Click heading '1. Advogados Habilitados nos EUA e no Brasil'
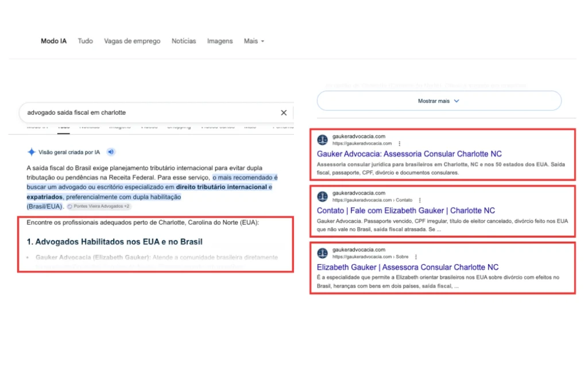Image resolution: width=588 pixels, height=392 pixels. (x=115, y=242)
